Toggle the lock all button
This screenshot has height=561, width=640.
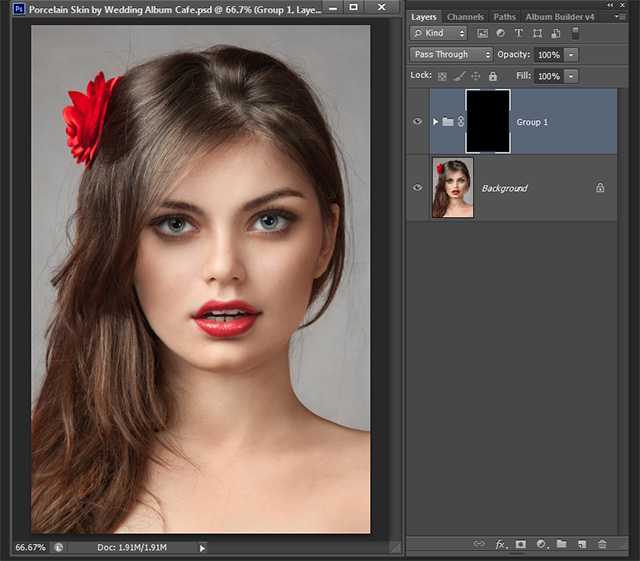click(x=492, y=76)
